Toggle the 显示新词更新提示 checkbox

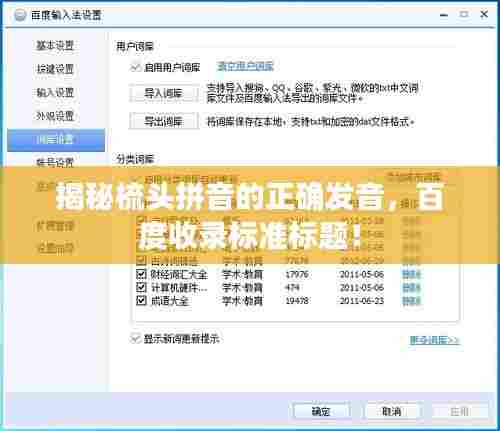click(x=135, y=339)
